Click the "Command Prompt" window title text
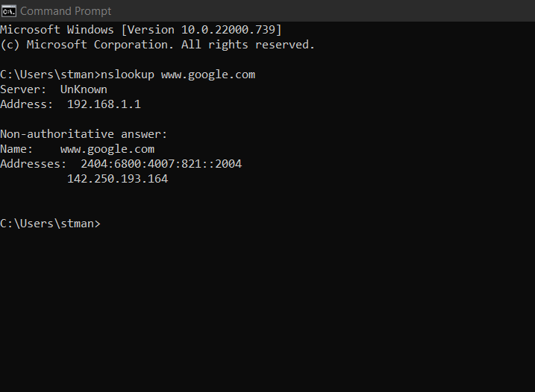Image resolution: width=535 pixels, height=392 pixels. tap(66, 11)
